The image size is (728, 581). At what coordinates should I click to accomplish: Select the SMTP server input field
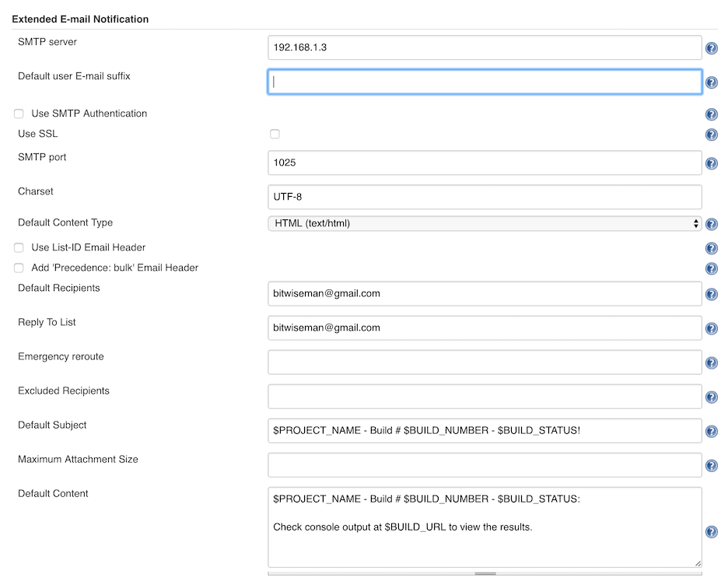coord(484,47)
